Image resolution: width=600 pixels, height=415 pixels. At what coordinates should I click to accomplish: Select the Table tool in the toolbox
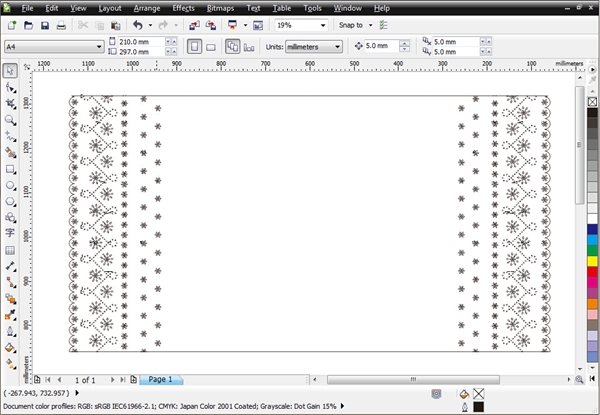(x=10, y=250)
